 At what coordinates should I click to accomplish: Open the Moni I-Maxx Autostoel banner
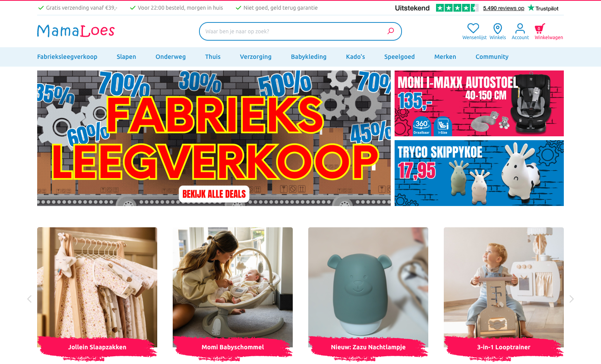pyautogui.click(x=479, y=103)
